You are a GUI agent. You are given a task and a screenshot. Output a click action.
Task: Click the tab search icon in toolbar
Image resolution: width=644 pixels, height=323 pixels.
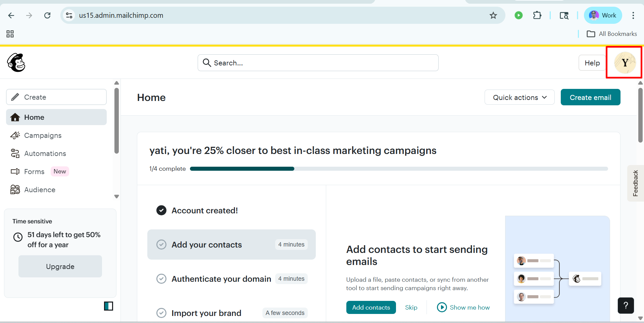point(564,15)
